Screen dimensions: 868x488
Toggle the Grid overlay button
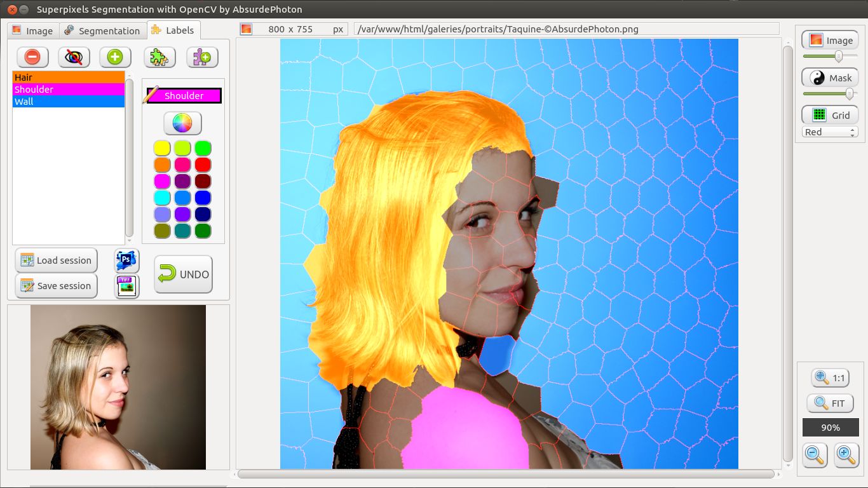point(830,115)
